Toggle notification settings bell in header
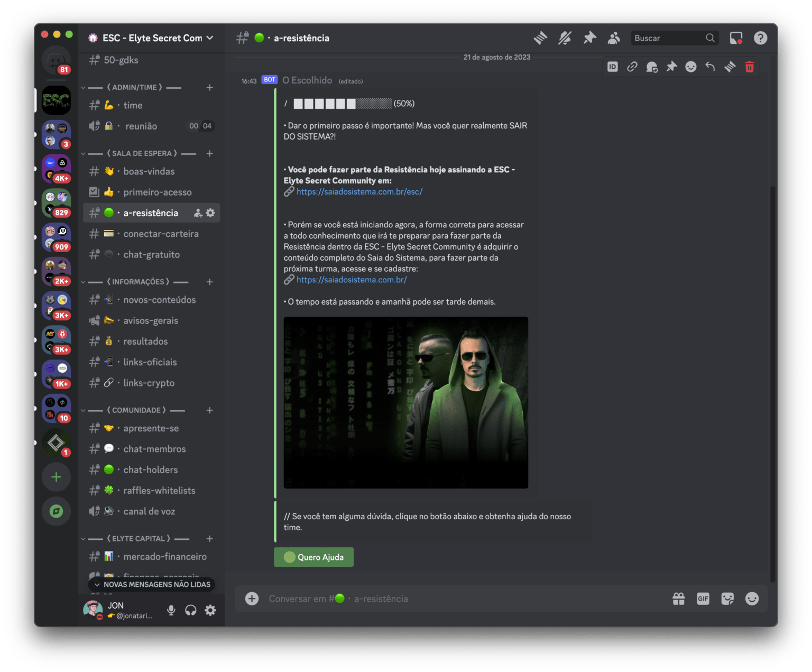Screen dimensions: 812x672 565,38
